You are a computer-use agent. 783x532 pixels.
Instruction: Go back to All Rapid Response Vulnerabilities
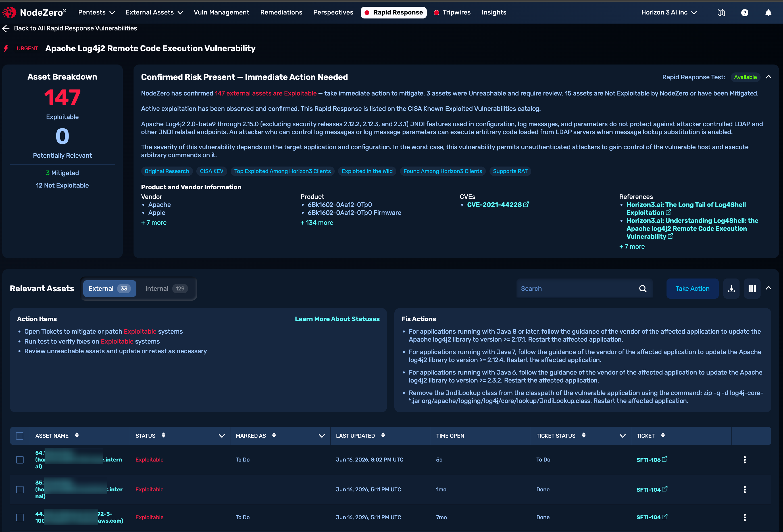click(x=76, y=28)
